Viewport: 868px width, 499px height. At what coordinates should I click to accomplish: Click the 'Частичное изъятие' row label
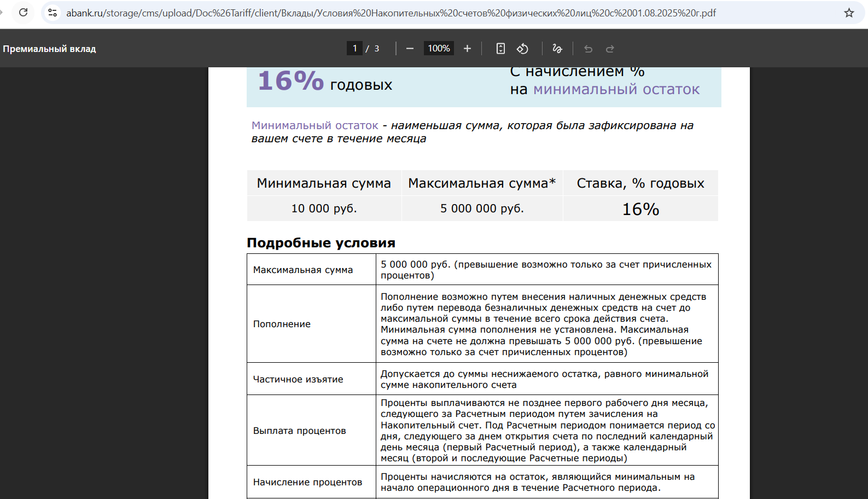[298, 379]
